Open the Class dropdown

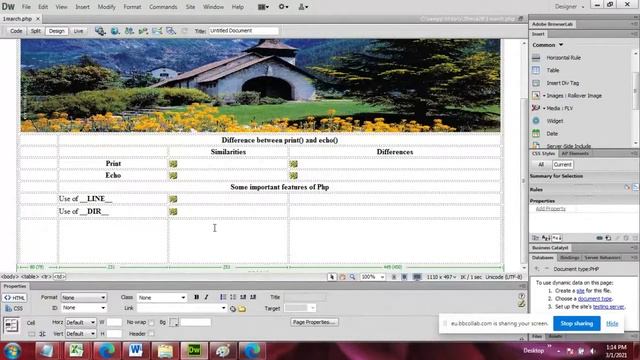pos(162,298)
